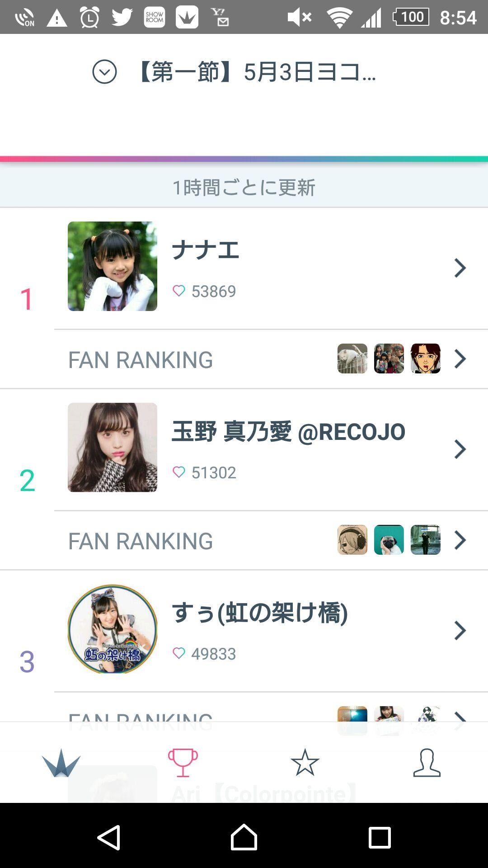Select すぅ(虹の架け橋) name link
Viewport: 488px width, 868px height.
(x=260, y=613)
